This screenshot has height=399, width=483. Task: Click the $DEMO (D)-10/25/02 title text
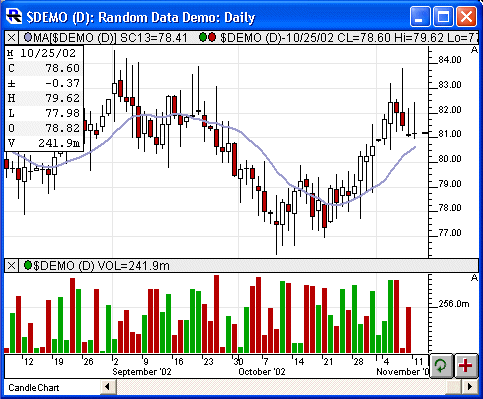[x=277, y=38]
